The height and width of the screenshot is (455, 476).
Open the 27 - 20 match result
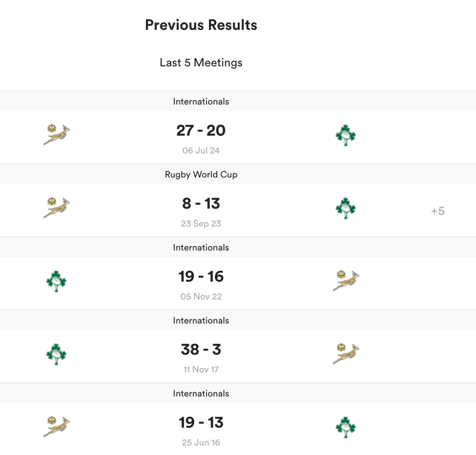click(x=201, y=130)
